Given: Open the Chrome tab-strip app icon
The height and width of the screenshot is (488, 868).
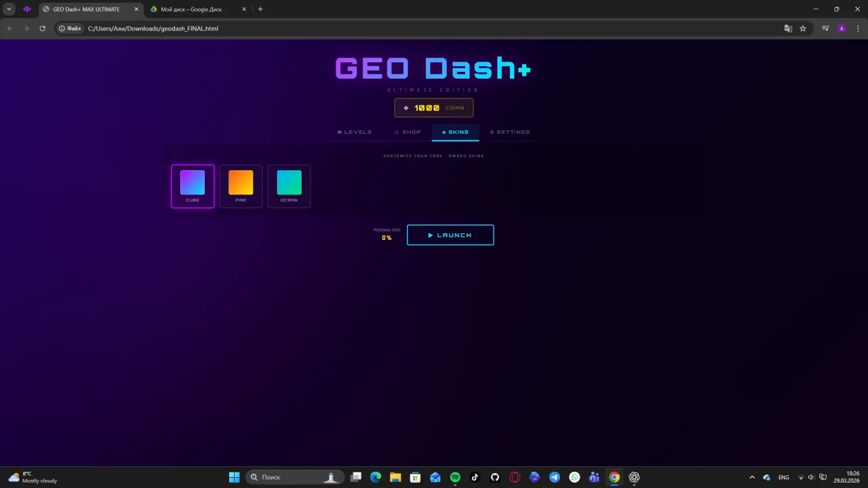Looking at the screenshot, I should [27, 9].
